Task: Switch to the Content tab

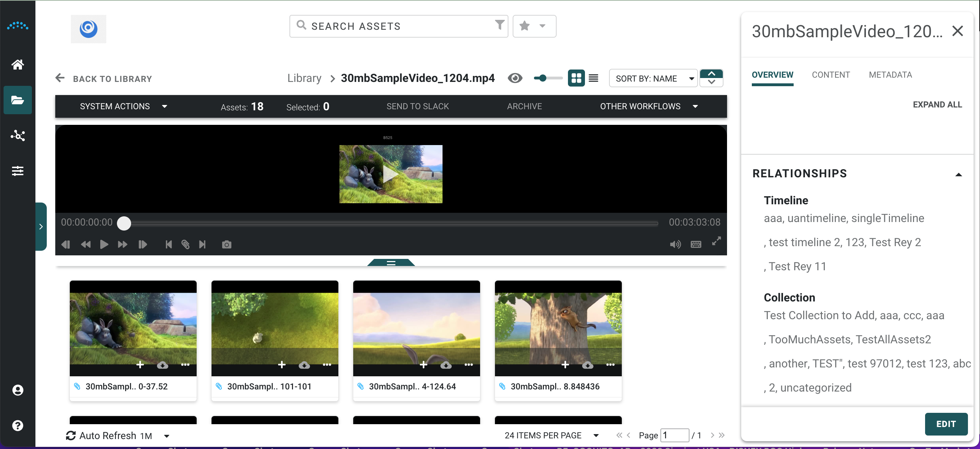Action: click(830, 74)
